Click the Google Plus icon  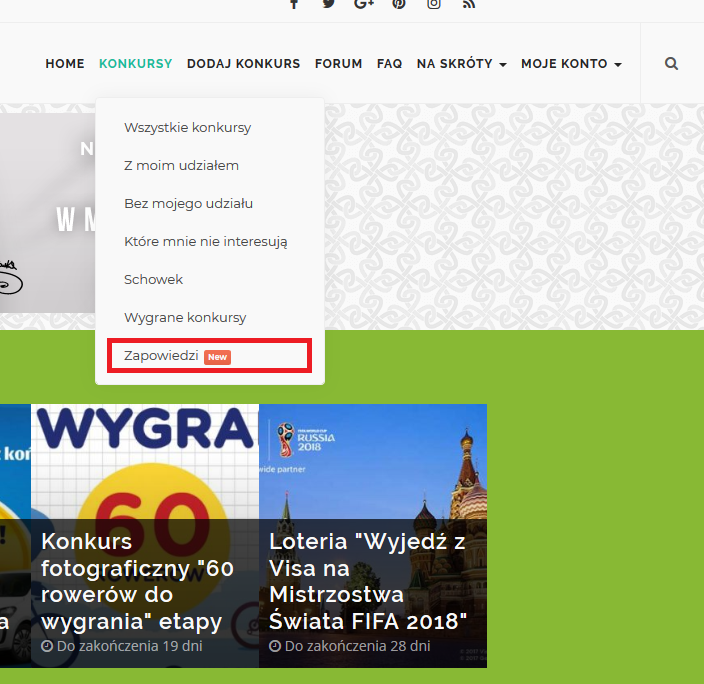[x=363, y=4]
